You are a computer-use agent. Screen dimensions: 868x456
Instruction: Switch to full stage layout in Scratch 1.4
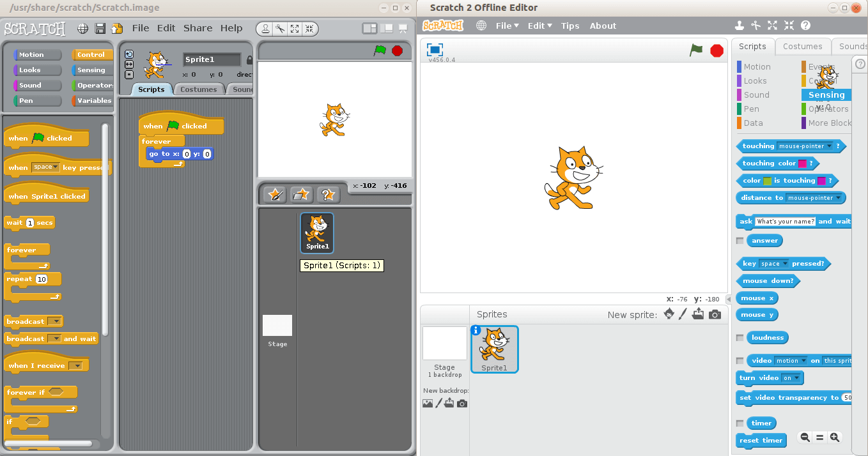pos(386,28)
